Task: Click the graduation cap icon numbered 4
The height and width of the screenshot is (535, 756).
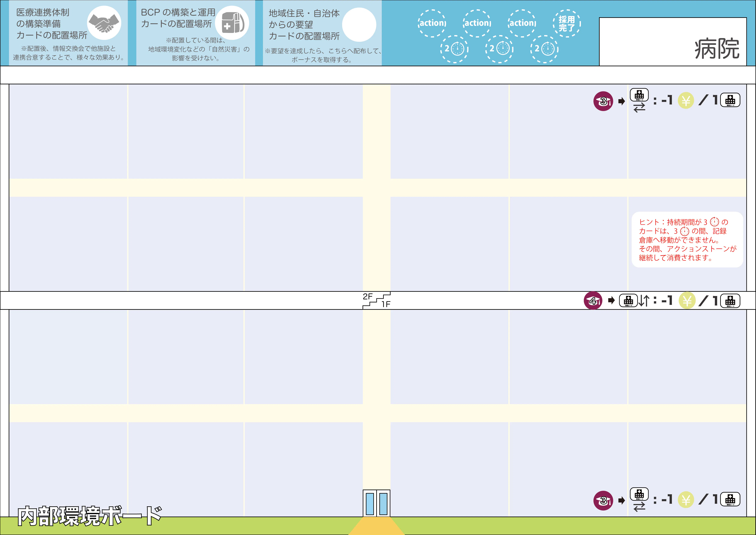Action: 593,300
